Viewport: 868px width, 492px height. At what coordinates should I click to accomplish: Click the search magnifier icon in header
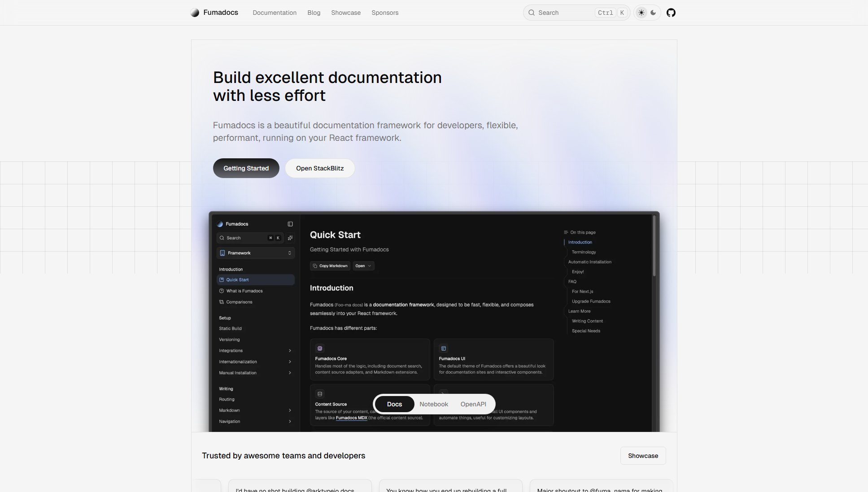pyautogui.click(x=532, y=13)
